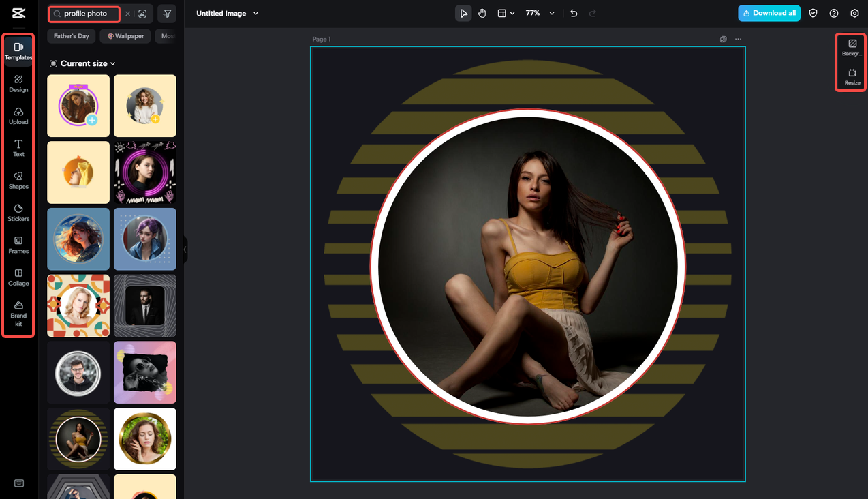Select the Collage tool
Image resolution: width=868 pixels, height=499 pixels.
tap(18, 277)
